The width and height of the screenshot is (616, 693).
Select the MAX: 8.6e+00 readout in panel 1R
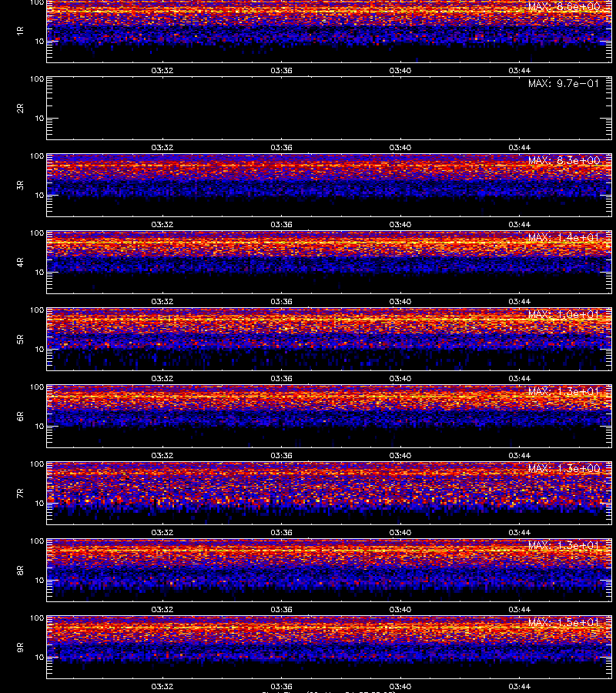(x=564, y=7)
